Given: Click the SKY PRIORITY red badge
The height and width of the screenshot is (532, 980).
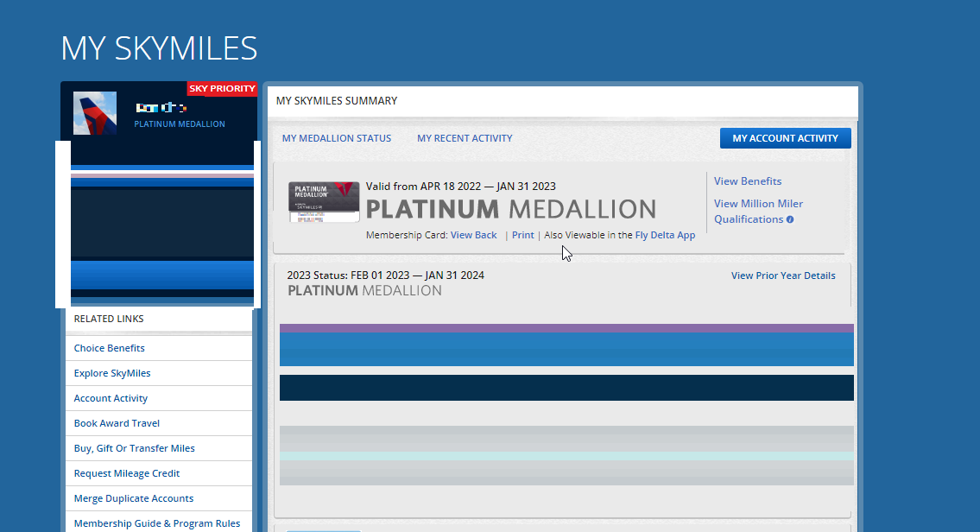Looking at the screenshot, I should coord(222,89).
